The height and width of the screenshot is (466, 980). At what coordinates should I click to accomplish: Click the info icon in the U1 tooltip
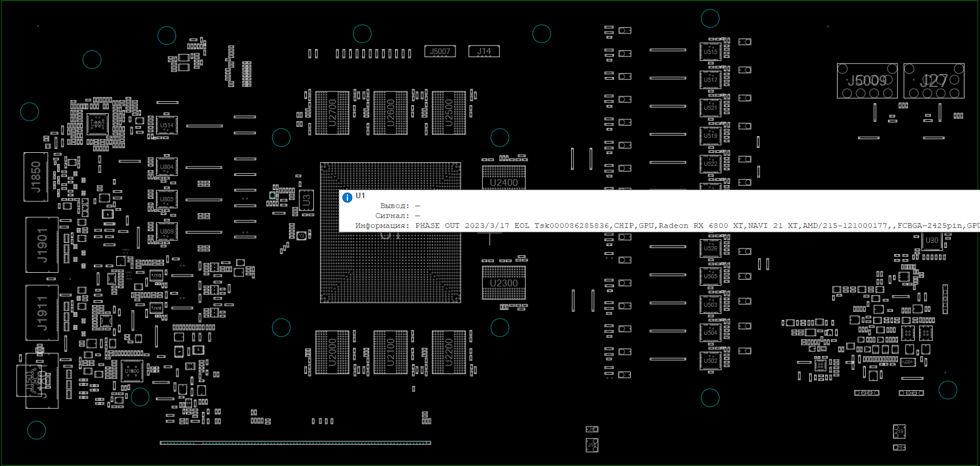point(347,197)
